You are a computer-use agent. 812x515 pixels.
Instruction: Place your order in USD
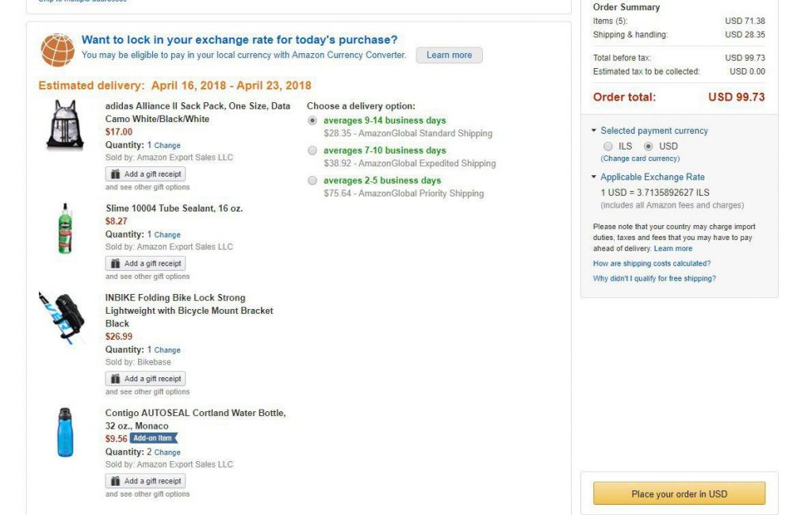[x=679, y=494]
